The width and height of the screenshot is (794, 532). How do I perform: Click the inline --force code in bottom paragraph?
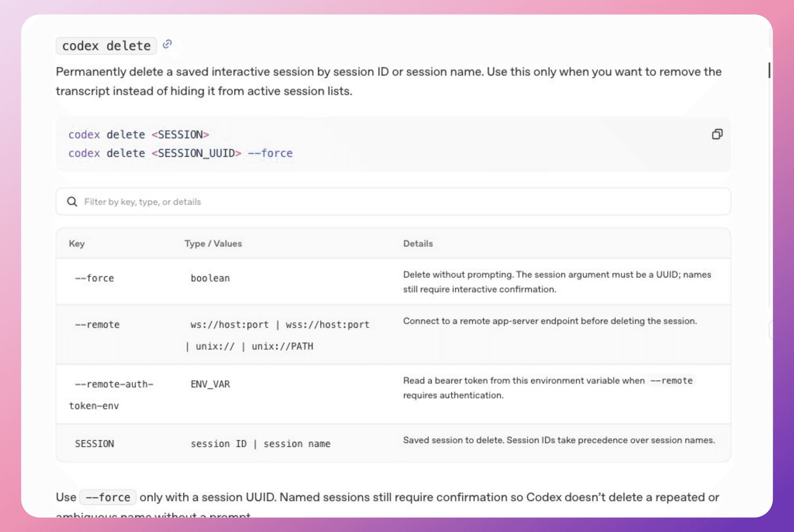108,497
